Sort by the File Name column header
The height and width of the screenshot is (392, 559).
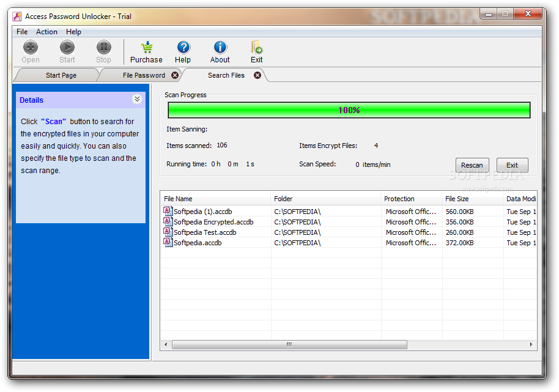pos(216,199)
